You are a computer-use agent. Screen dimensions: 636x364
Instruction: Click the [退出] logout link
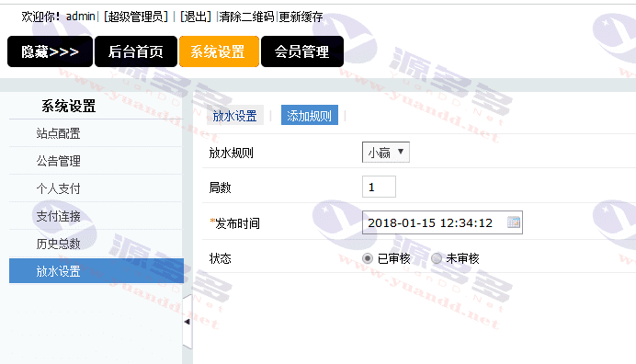point(196,17)
